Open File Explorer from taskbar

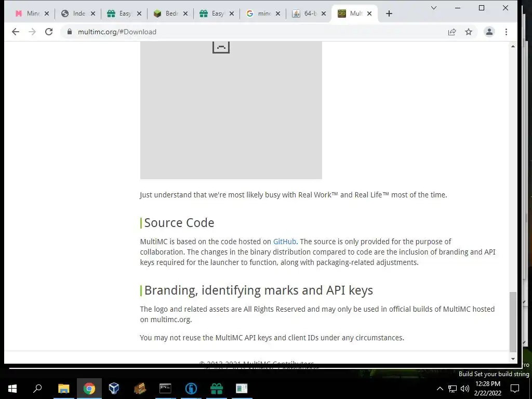[63, 389]
